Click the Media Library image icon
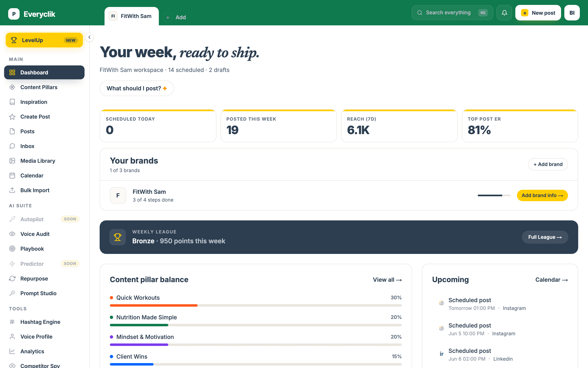This screenshot has width=588, height=368. coord(12,161)
